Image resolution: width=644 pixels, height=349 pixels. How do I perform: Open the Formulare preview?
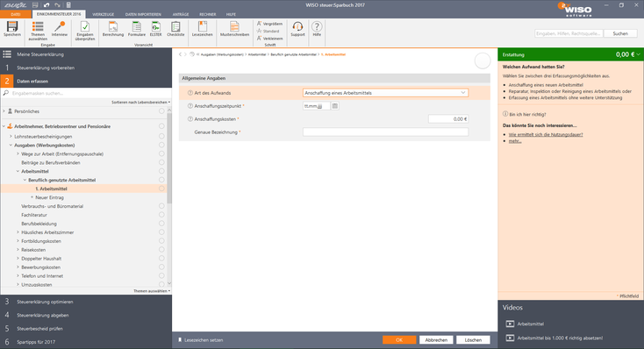(137, 29)
